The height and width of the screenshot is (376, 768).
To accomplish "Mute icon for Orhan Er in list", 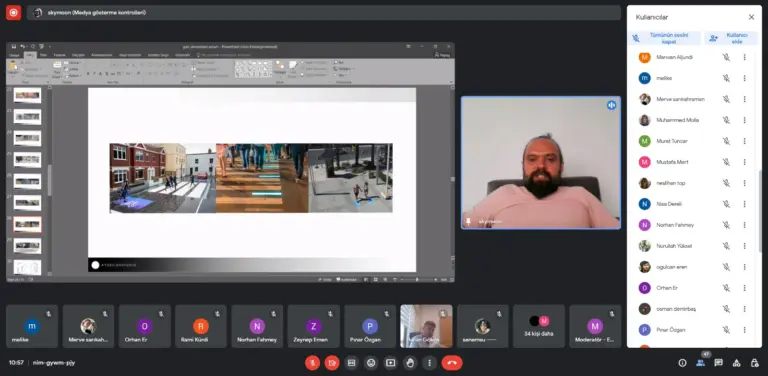I will (726, 288).
